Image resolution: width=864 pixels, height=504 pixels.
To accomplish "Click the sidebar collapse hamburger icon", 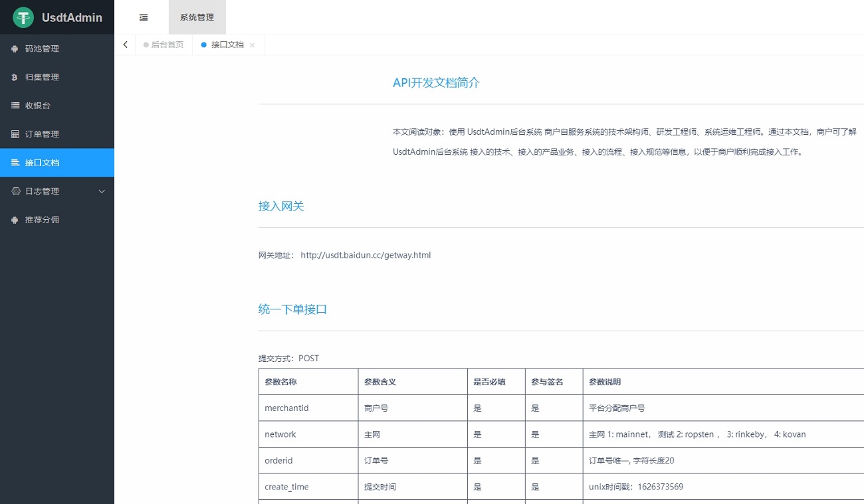I will coord(144,17).
